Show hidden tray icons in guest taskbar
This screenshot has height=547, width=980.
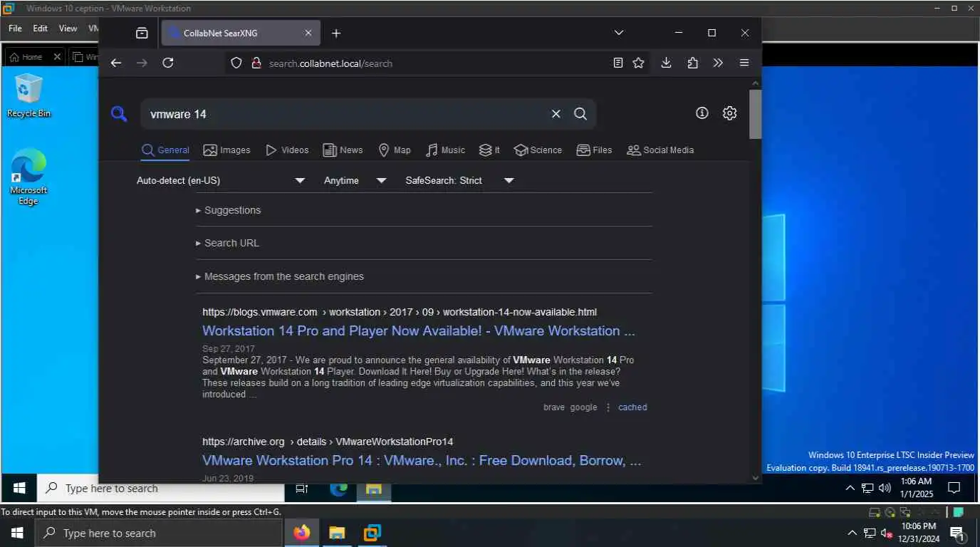[x=850, y=488]
